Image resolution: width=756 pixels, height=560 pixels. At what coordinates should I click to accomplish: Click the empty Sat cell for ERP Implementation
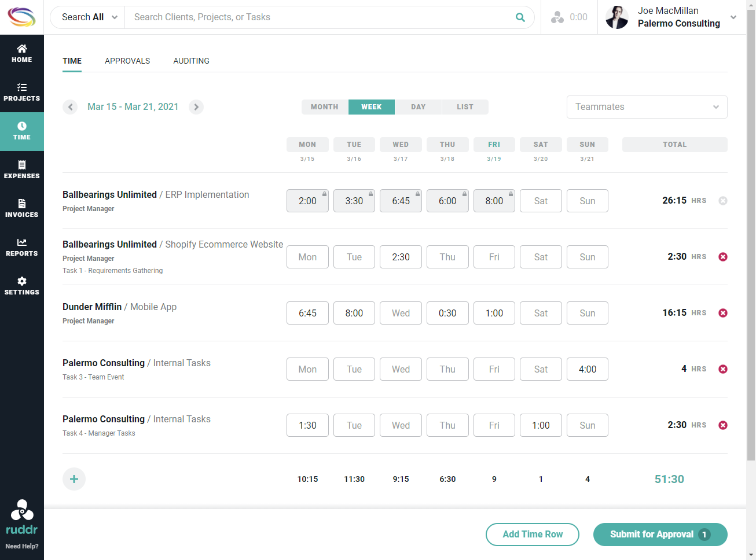[541, 201]
